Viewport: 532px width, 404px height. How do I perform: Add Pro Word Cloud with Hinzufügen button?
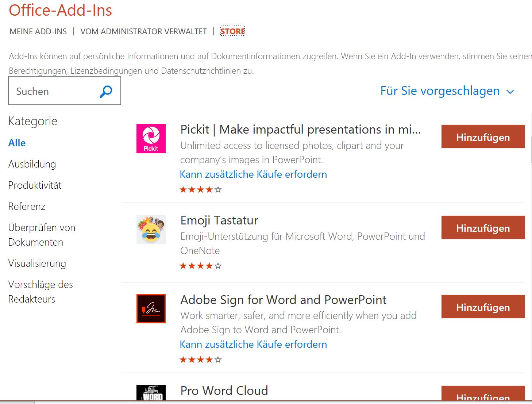pyautogui.click(x=483, y=393)
